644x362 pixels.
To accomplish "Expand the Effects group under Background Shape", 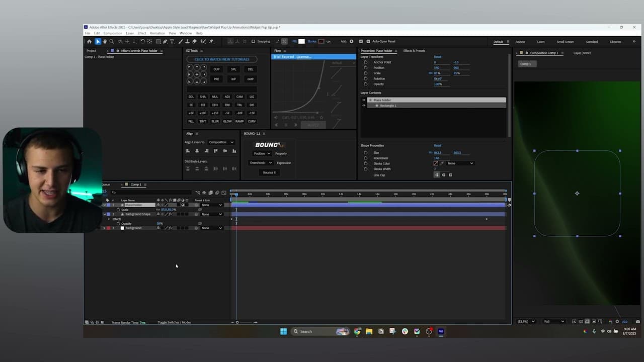I will point(109,219).
